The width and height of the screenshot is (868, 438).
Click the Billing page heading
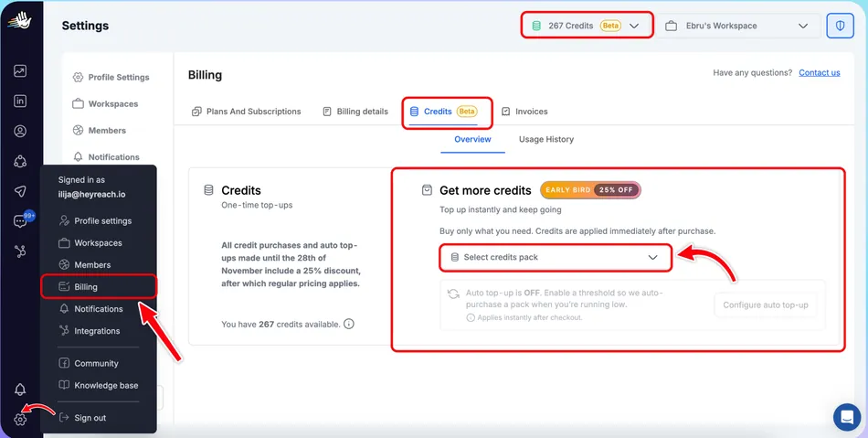pos(205,75)
